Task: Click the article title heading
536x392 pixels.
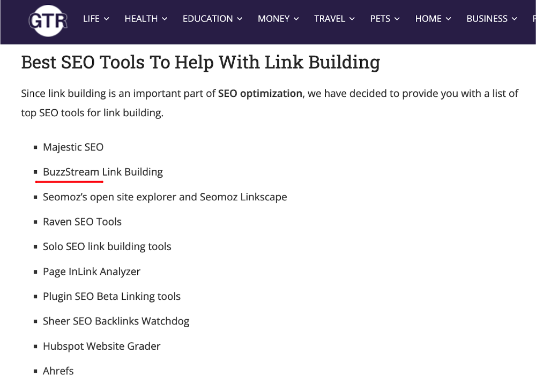Action: point(200,62)
